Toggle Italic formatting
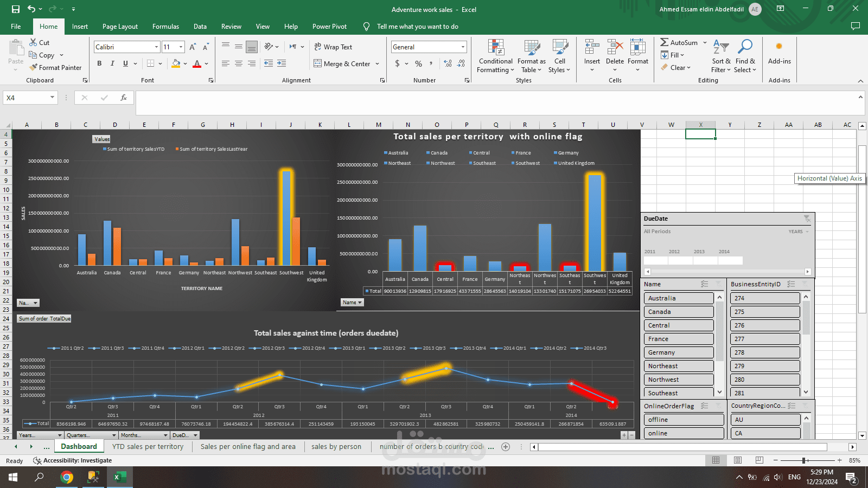 (112, 63)
